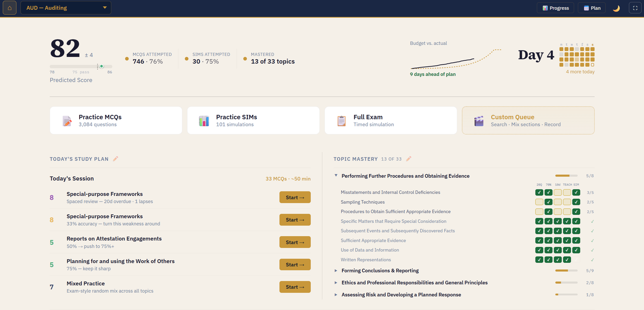644x310 pixels.
Task: Click Performing Further Procedures 5/8 progress bar
Action: tap(566, 176)
